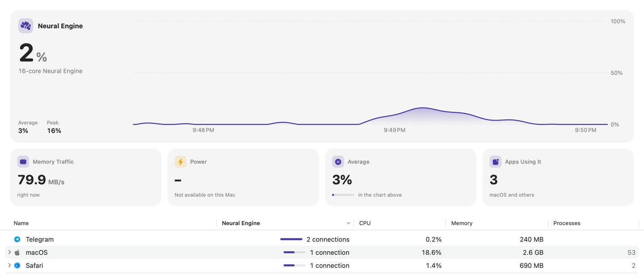
Task: Click the 'macOS and others' caption
Action: pos(512,195)
